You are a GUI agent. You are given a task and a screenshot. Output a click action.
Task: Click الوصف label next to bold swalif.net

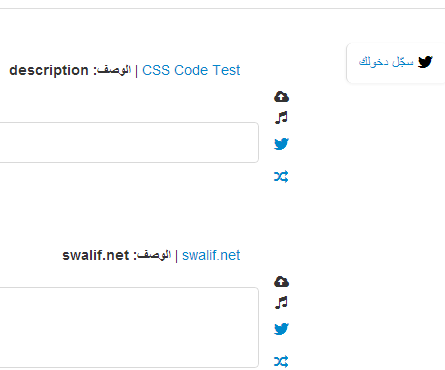(152, 255)
